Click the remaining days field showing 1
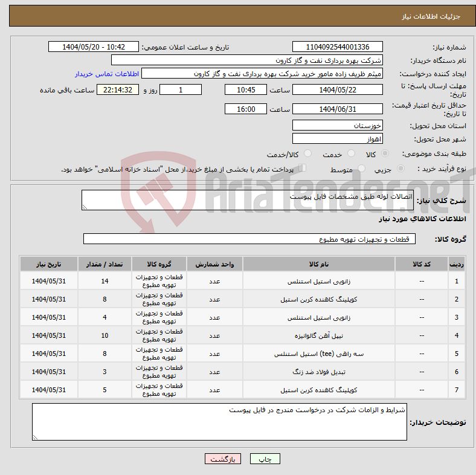The image size is (476, 475). 181,90
